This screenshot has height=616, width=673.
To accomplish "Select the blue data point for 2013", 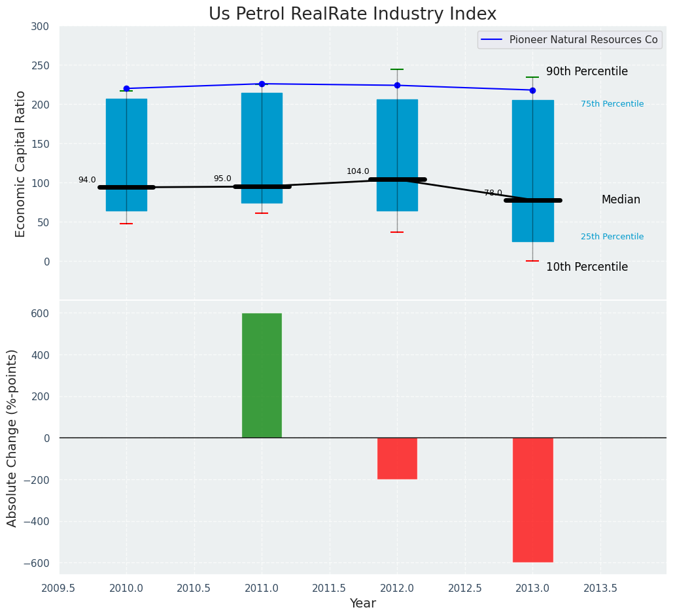I will pyautogui.click(x=532, y=90).
